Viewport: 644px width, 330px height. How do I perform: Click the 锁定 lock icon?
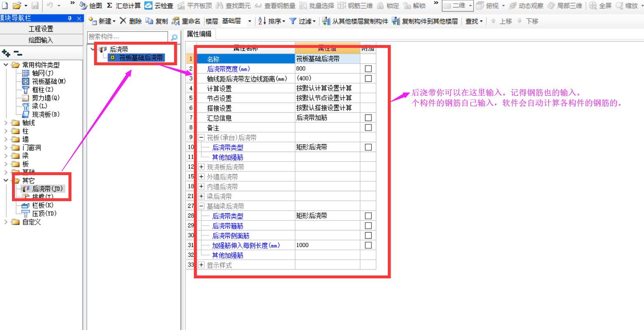388,5
